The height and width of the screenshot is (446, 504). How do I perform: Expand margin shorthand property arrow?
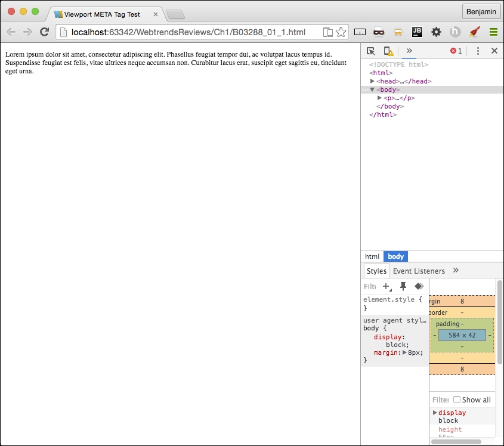(x=404, y=352)
